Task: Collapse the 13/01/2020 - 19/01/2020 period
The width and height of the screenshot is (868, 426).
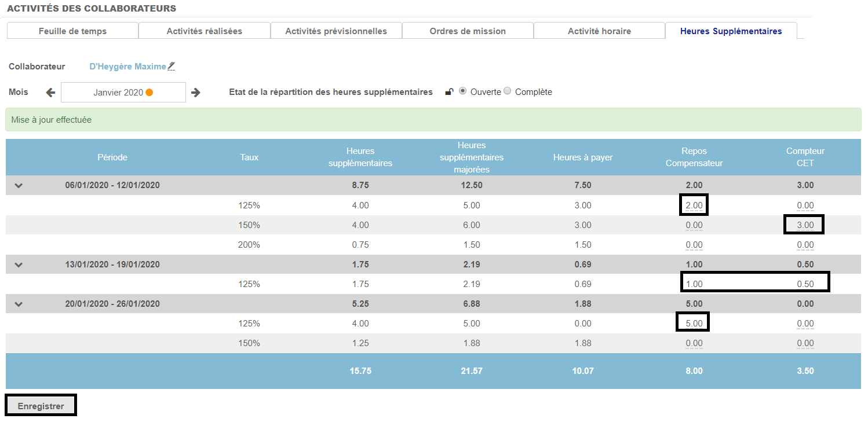Action: click(19, 265)
